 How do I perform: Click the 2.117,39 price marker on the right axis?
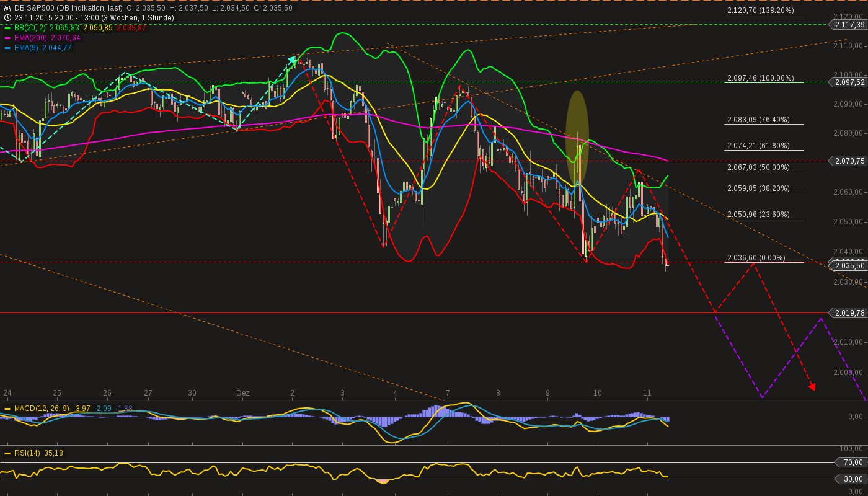pyautogui.click(x=848, y=25)
